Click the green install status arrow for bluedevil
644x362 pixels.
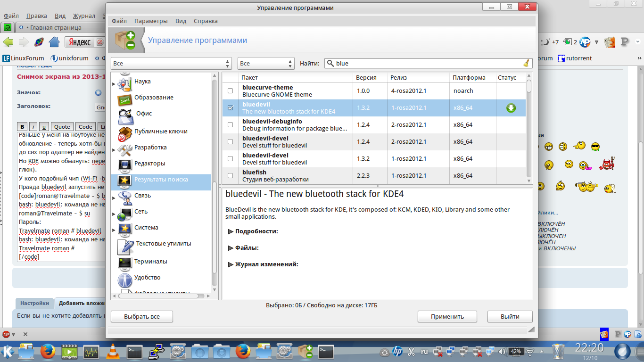511,108
